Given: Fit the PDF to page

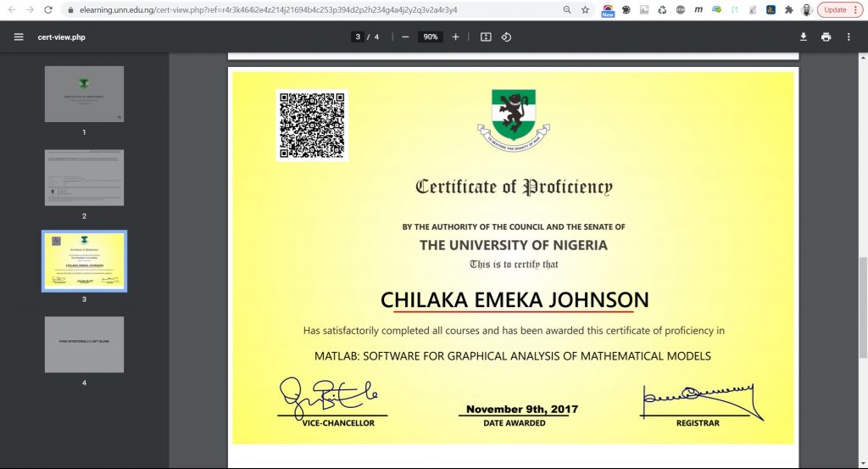Looking at the screenshot, I should 486,37.
